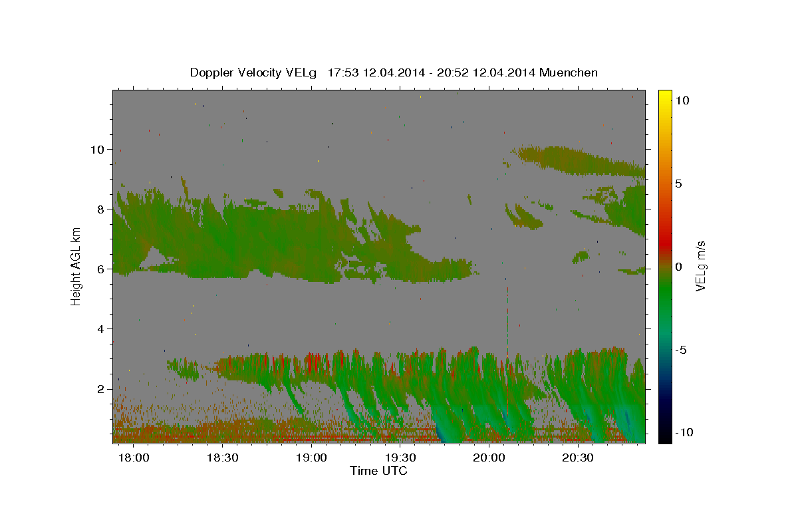Click the 'Time UTC' axis label

tap(378, 471)
